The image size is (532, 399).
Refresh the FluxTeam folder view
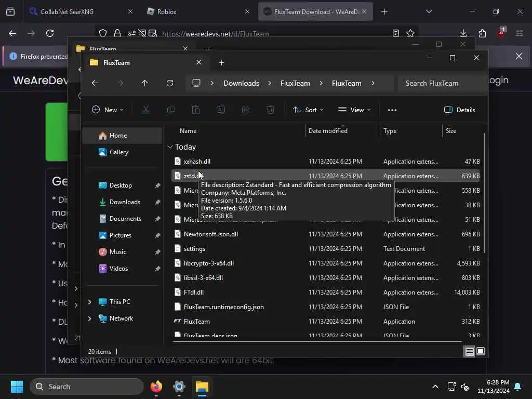click(170, 83)
